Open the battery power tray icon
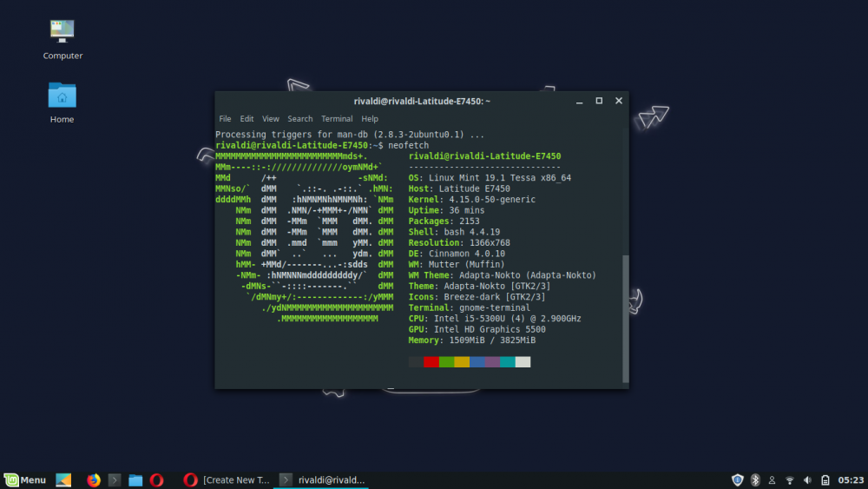The width and height of the screenshot is (868, 489). pos(825,479)
